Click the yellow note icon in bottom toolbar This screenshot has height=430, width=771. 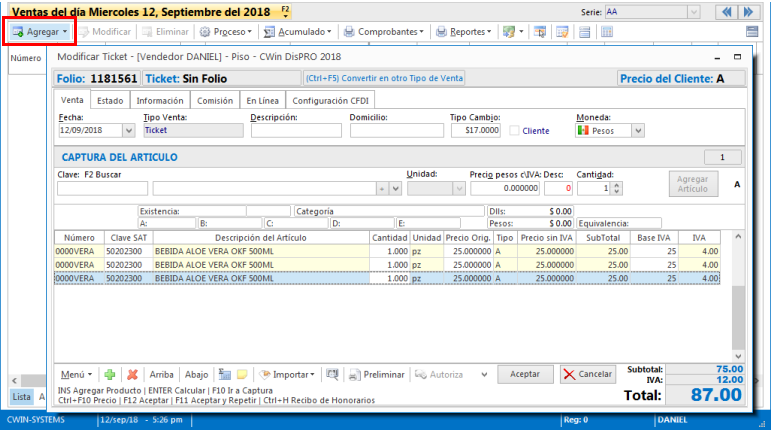pos(241,374)
